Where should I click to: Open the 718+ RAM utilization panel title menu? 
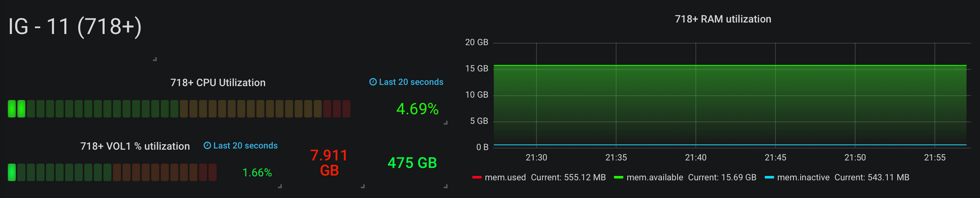723,19
